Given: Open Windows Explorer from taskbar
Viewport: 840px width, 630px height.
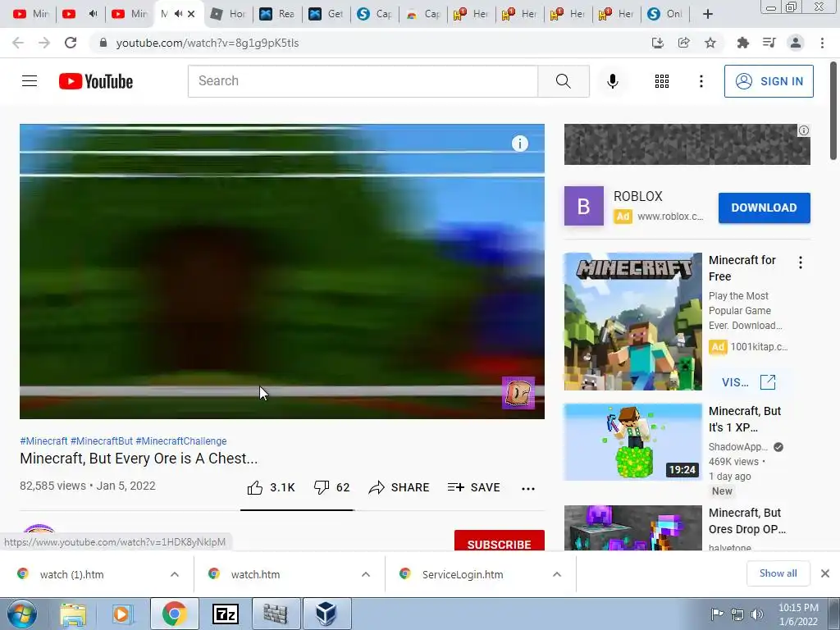Looking at the screenshot, I should (x=73, y=614).
